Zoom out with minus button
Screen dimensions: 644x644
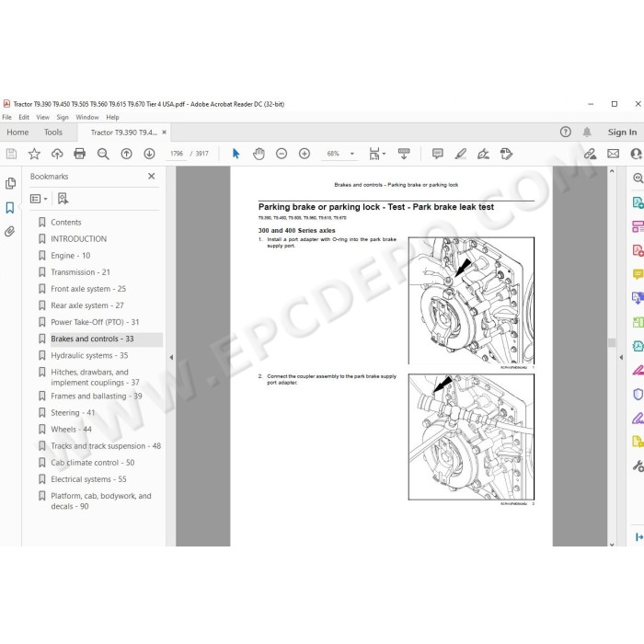coord(282,154)
